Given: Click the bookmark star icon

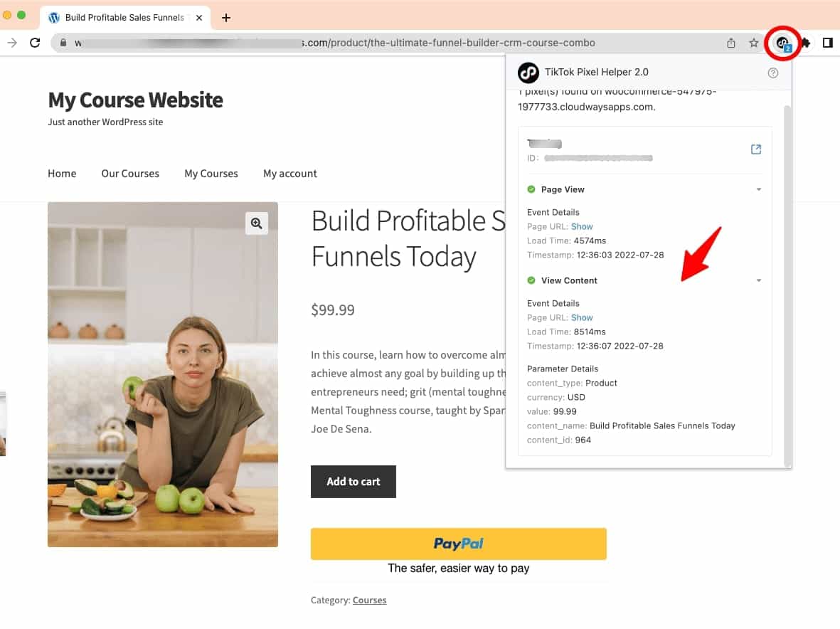Looking at the screenshot, I should pyautogui.click(x=753, y=43).
